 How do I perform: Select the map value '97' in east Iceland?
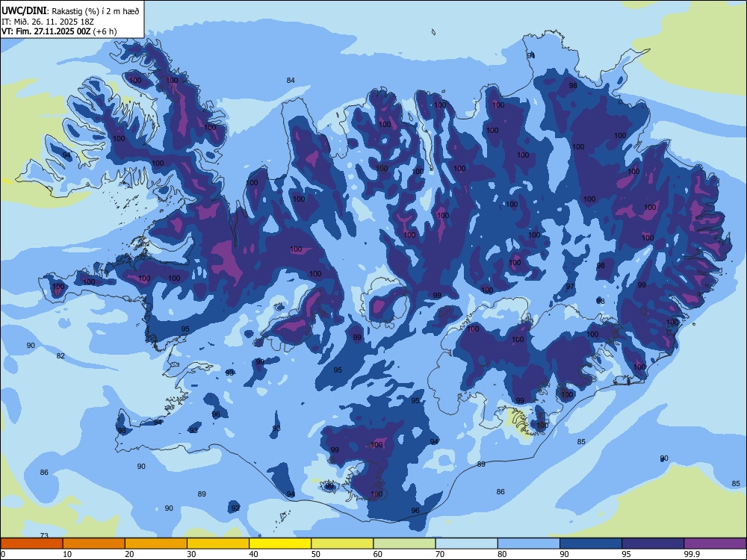point(570,287)
